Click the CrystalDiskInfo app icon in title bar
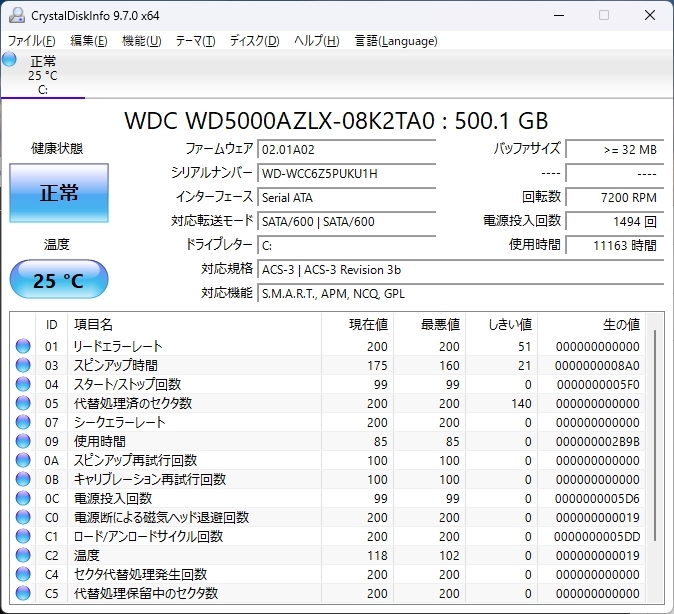This screenshot has height=614, width=674. point(17,15)
